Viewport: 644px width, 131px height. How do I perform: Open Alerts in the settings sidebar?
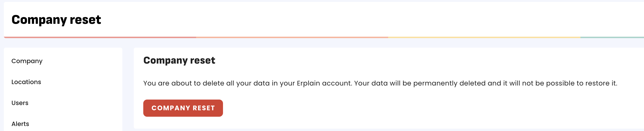[x=20, y=124]
